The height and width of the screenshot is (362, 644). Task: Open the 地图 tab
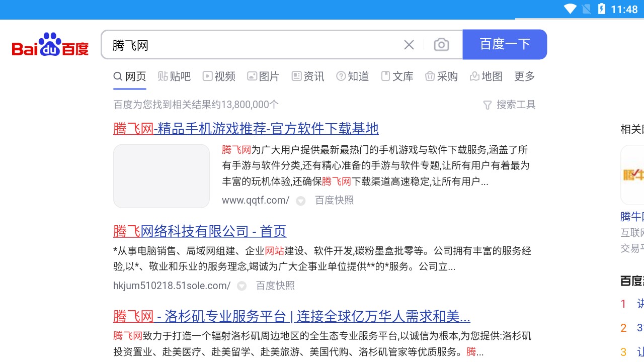486,76
